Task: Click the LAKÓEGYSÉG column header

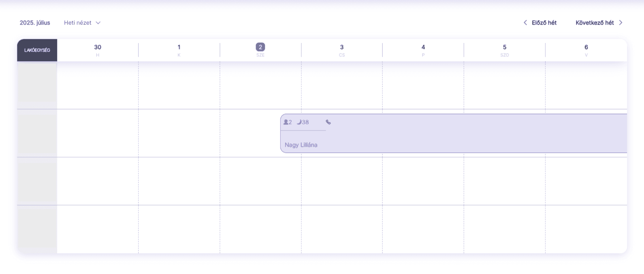Action: [37, 50]
